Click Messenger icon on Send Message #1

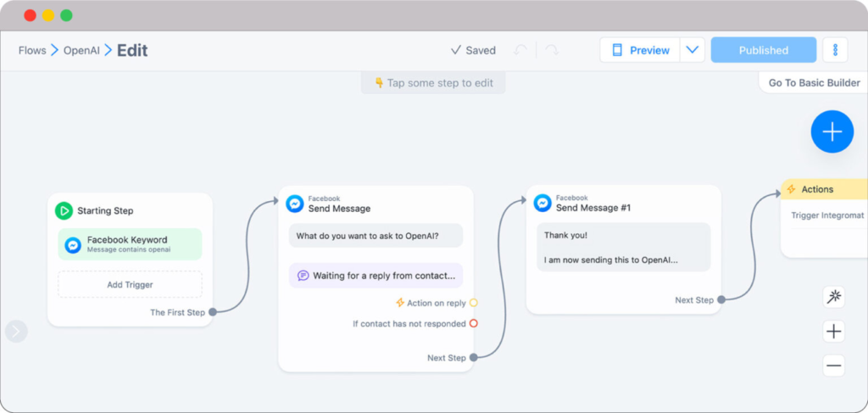coord(542,203)
